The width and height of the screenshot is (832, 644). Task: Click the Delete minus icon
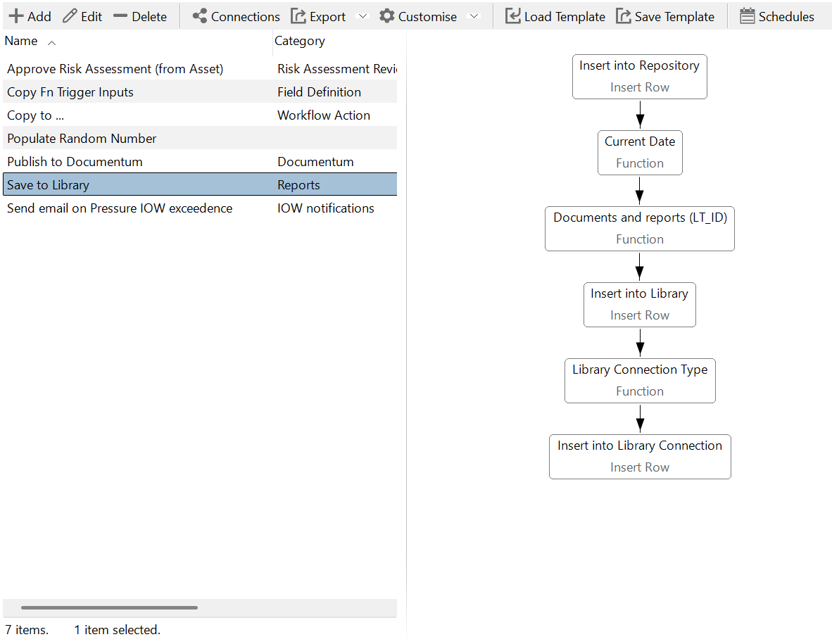120,16
